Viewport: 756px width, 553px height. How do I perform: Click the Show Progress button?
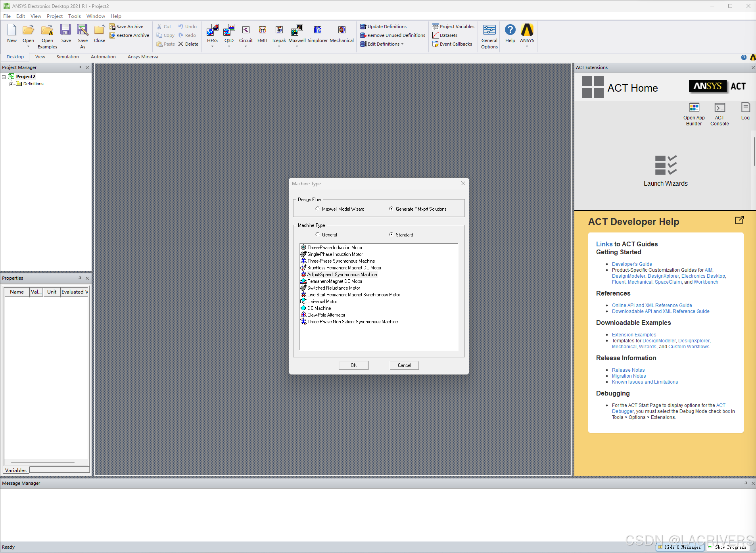click(x=727, y=547)
